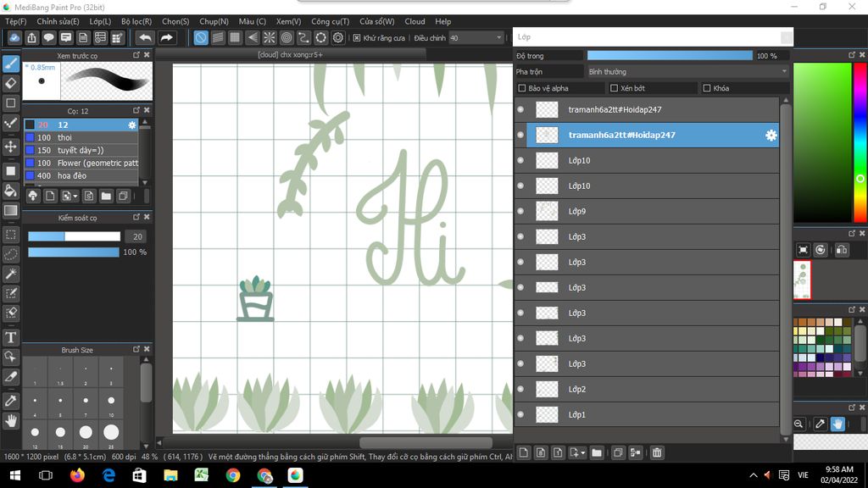Open File Explorer from the taskbar
Image resolution: width=868 pixels, height=488 pixels.
170,475
